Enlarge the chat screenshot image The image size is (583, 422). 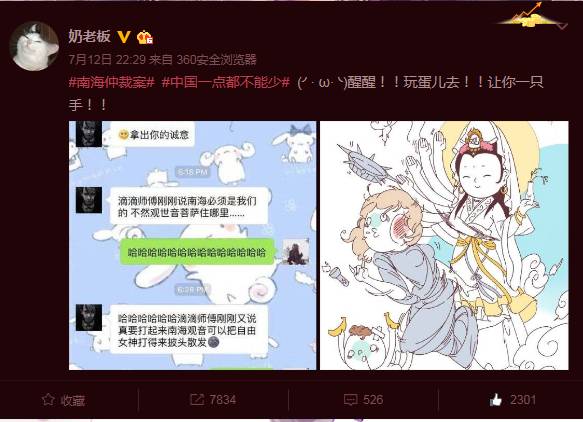[192, 245]
